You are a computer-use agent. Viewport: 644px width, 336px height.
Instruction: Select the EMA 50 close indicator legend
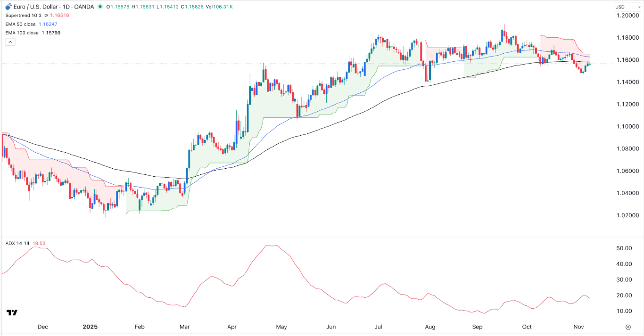pos(21,24)
